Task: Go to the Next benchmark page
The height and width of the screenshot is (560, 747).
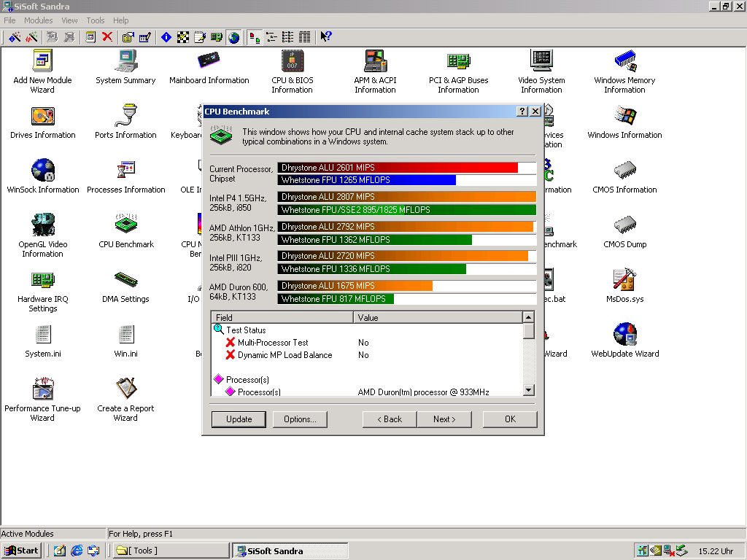Action: (x=444, y=419)
